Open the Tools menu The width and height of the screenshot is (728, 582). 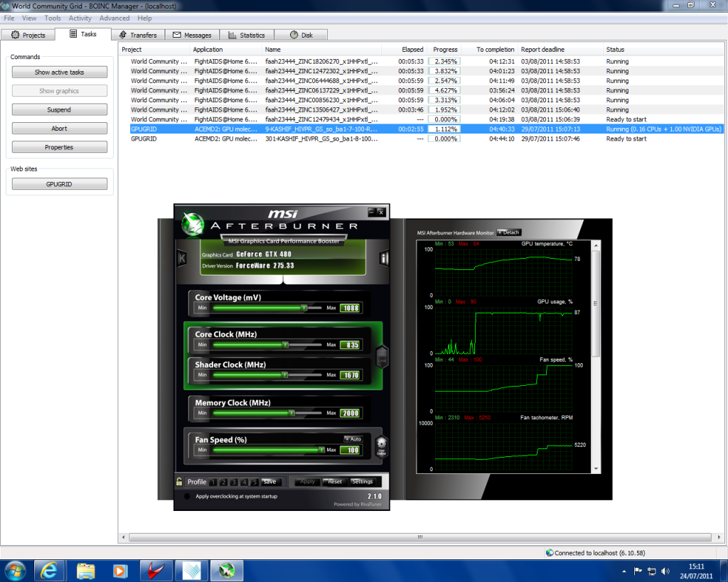point(53,18)
